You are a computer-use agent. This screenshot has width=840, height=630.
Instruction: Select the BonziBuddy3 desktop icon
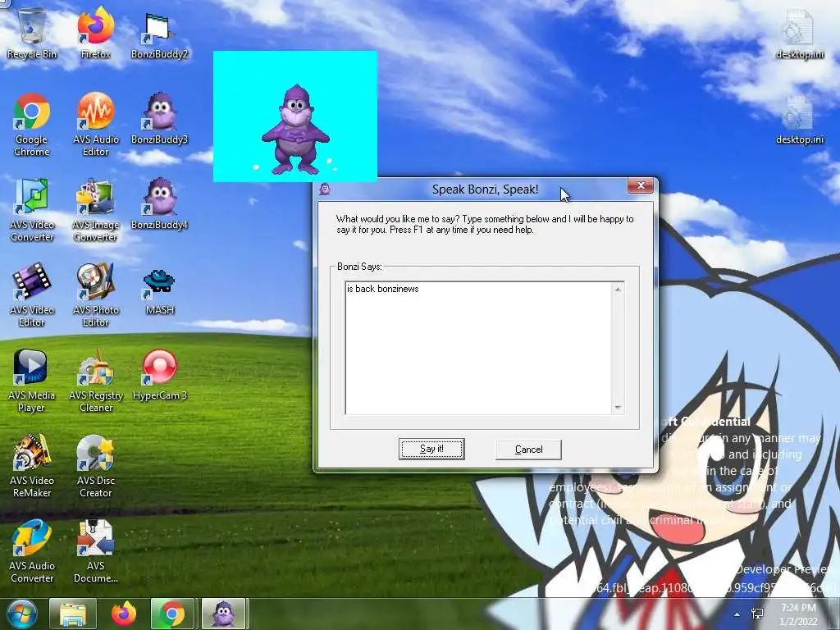point(160,118)
